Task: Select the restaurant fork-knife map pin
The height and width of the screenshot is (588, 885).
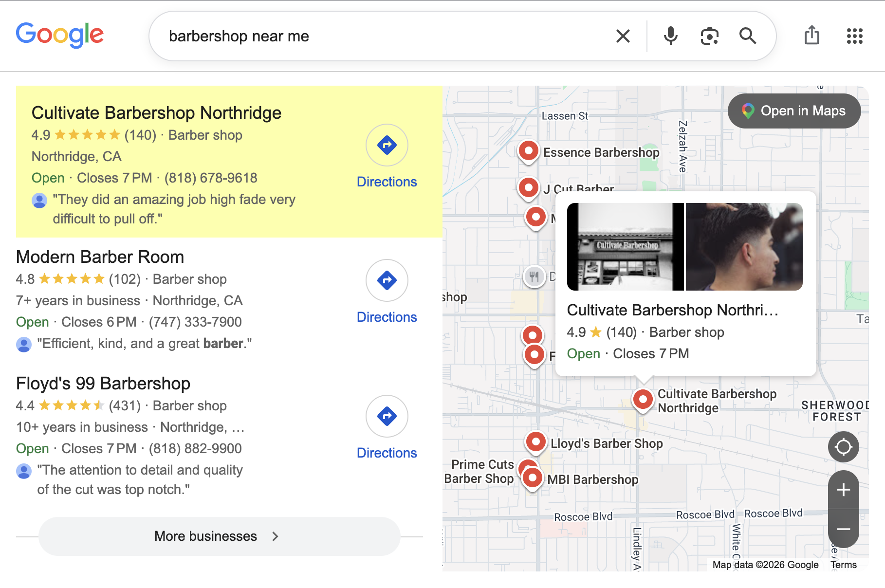Action: click(x=535, y=277)
